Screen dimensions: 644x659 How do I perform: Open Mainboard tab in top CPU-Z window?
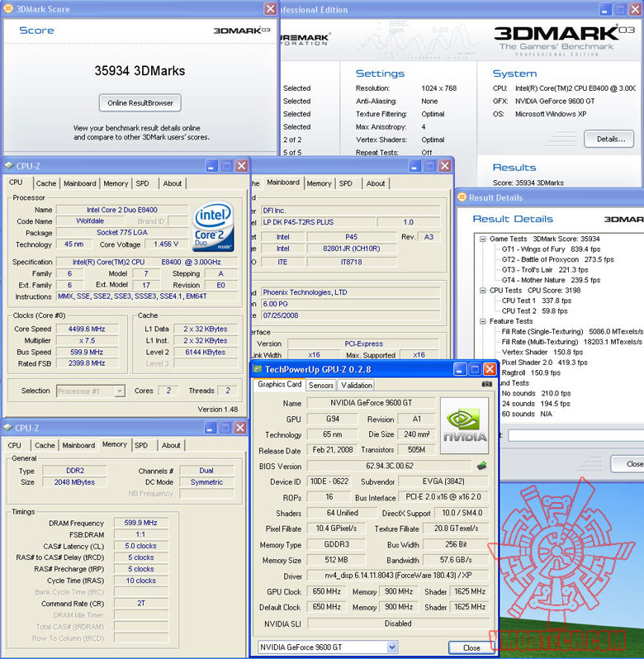tap(80, 183)
